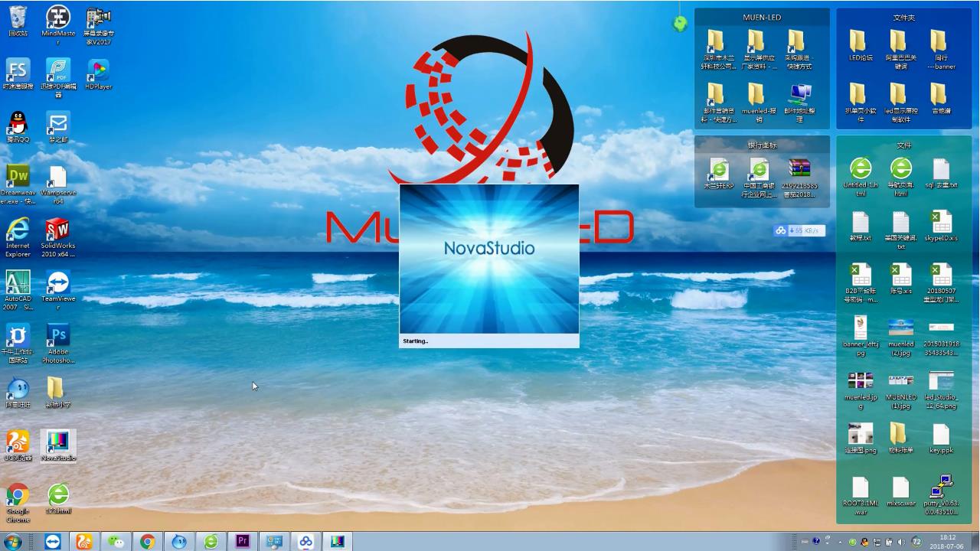Click the help question-mark tray icon
The height and width of the screenshot is (551, 980).
click(x=816, y=542)
